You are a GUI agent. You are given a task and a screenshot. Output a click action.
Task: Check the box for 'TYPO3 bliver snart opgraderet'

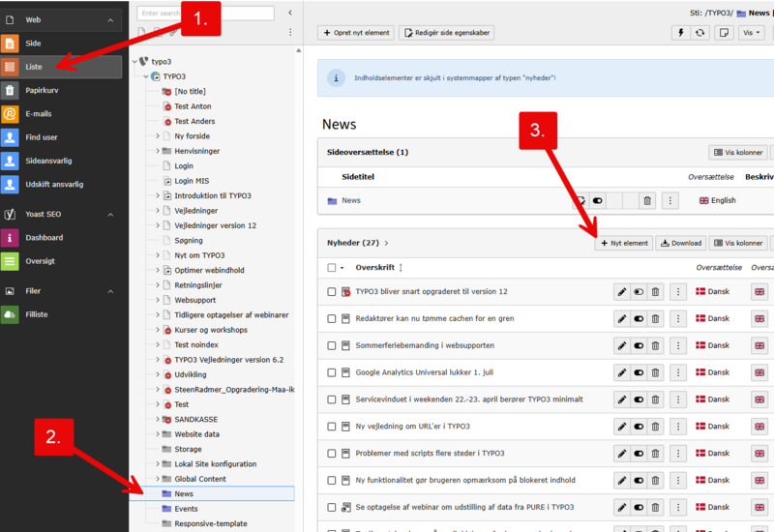(332, 291)
